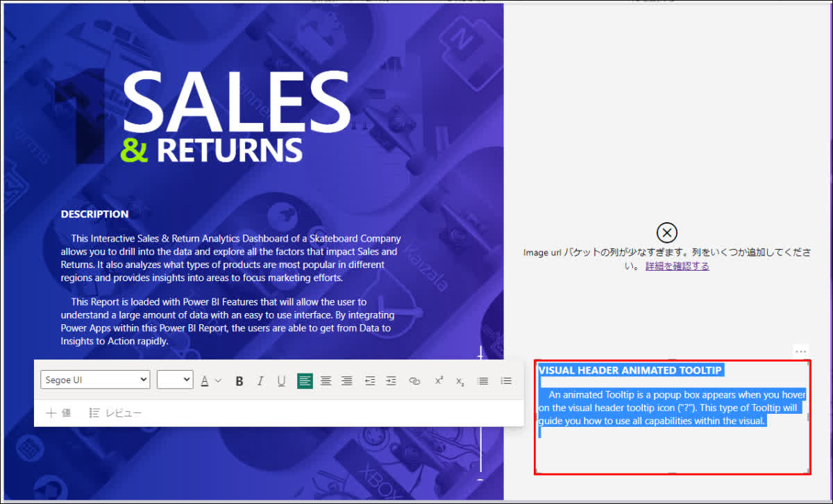Align text left
Screen dimensions: 833x504
[x=305, y=380]
